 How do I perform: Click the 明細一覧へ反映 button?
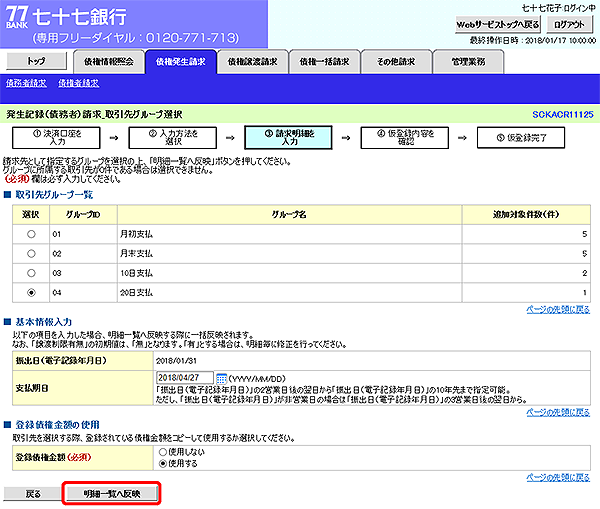click(112, 494)
